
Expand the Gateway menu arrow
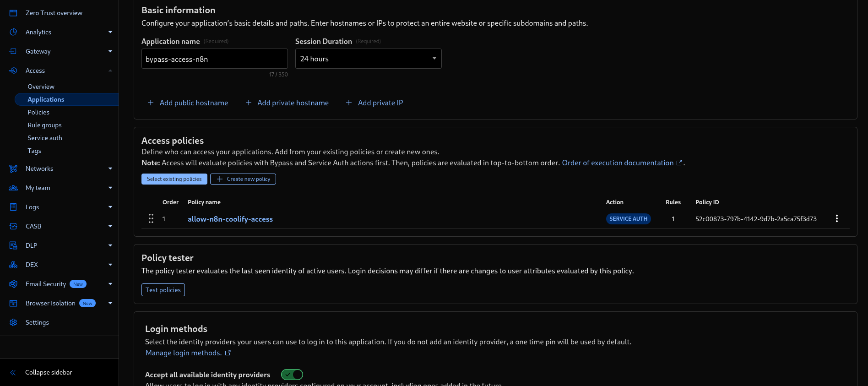(110, 51)
